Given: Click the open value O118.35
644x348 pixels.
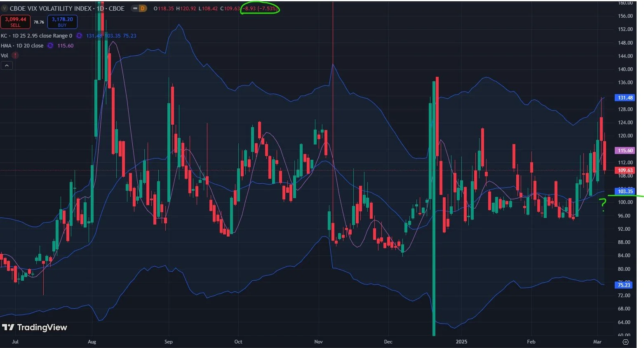Looking at the screenshot, I should [164, 8].
